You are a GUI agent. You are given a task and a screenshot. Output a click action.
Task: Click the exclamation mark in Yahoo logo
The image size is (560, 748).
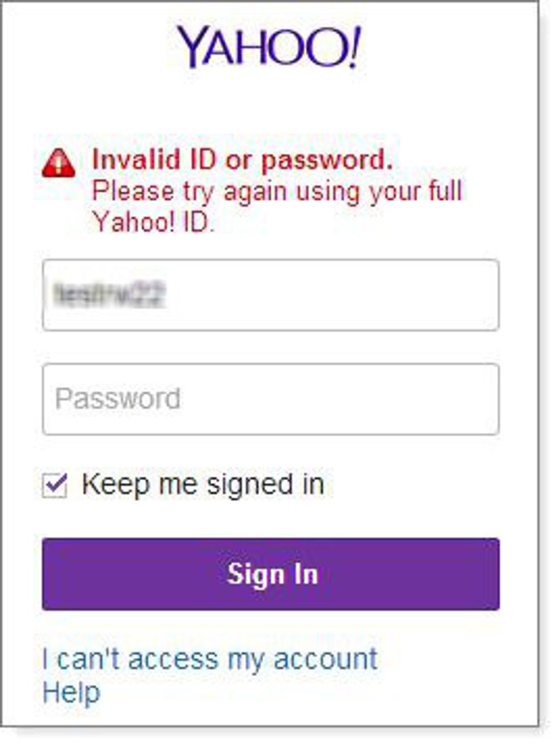click(355, 47)
